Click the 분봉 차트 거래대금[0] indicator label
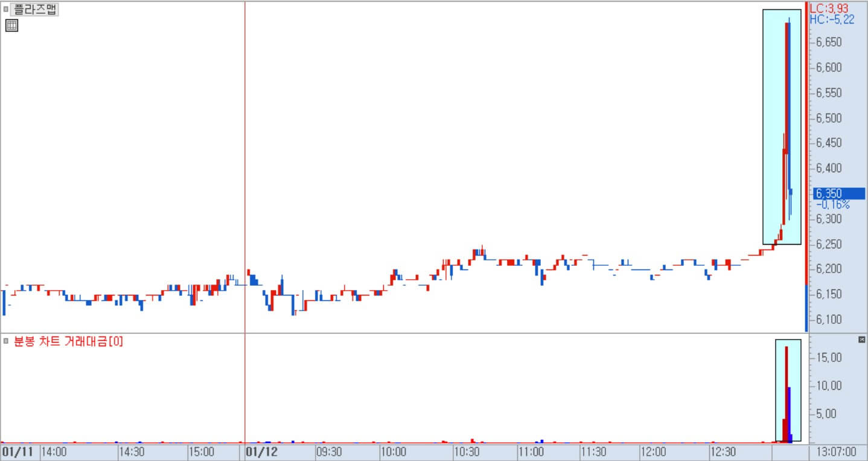The width and height of the screenshot is (868, 461). coord(68,341)
